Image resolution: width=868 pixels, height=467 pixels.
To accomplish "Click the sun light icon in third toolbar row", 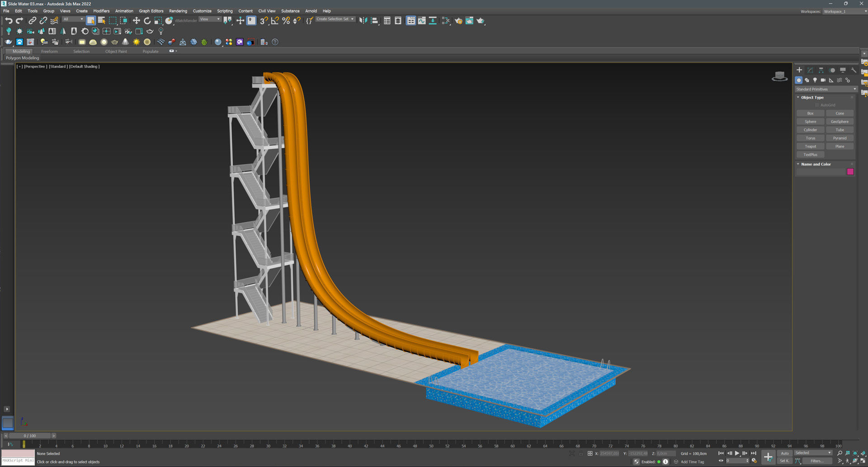I will point(136,42).
